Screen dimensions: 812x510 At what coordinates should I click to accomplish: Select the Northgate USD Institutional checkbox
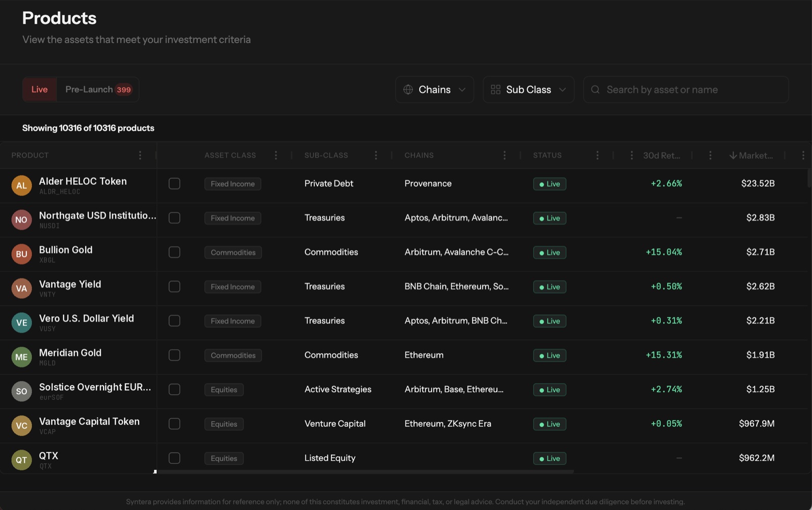[x=174, y=218]
